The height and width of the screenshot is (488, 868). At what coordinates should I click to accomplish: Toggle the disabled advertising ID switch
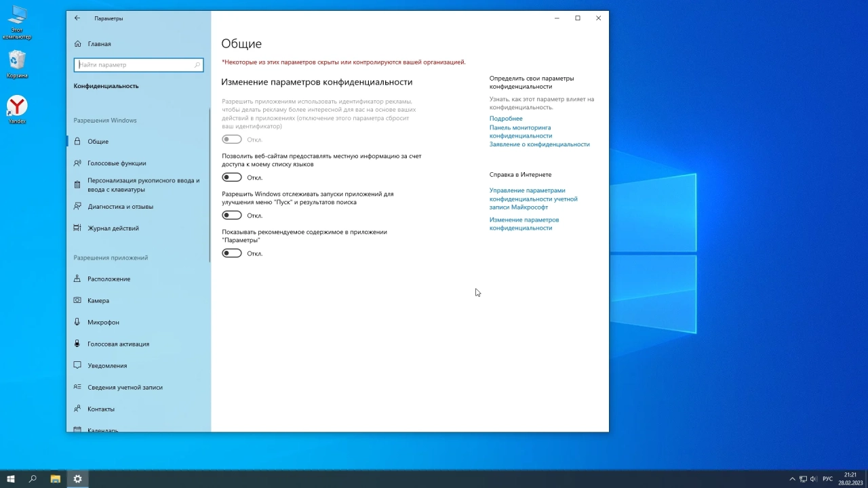tap(232, 140)
